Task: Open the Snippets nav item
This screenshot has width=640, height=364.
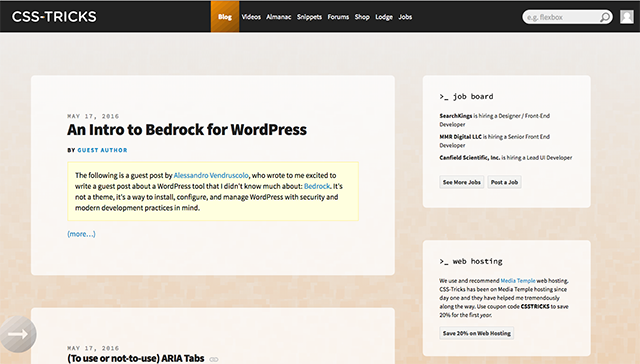Action: [x=309, y=17]
